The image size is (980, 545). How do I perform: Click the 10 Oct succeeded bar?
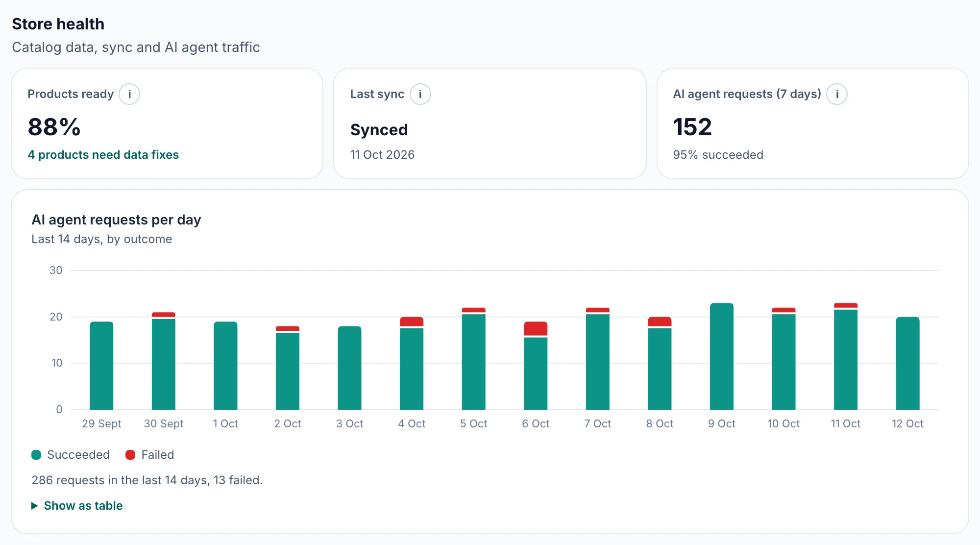coord(784,362)
